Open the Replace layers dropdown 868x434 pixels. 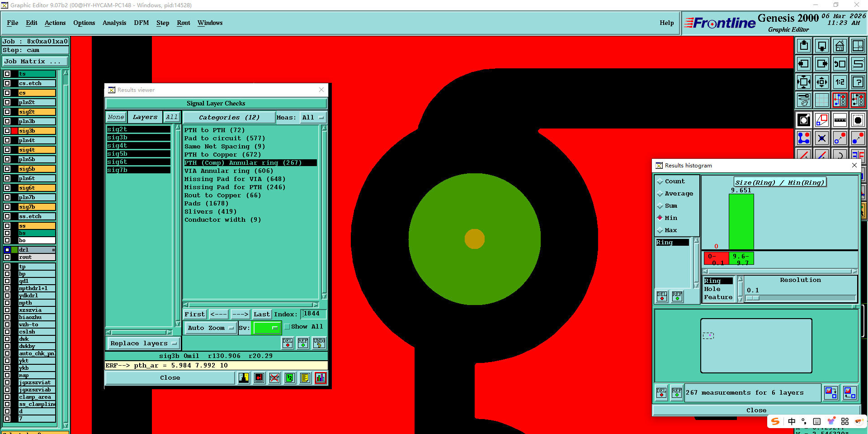pos(143,343)
